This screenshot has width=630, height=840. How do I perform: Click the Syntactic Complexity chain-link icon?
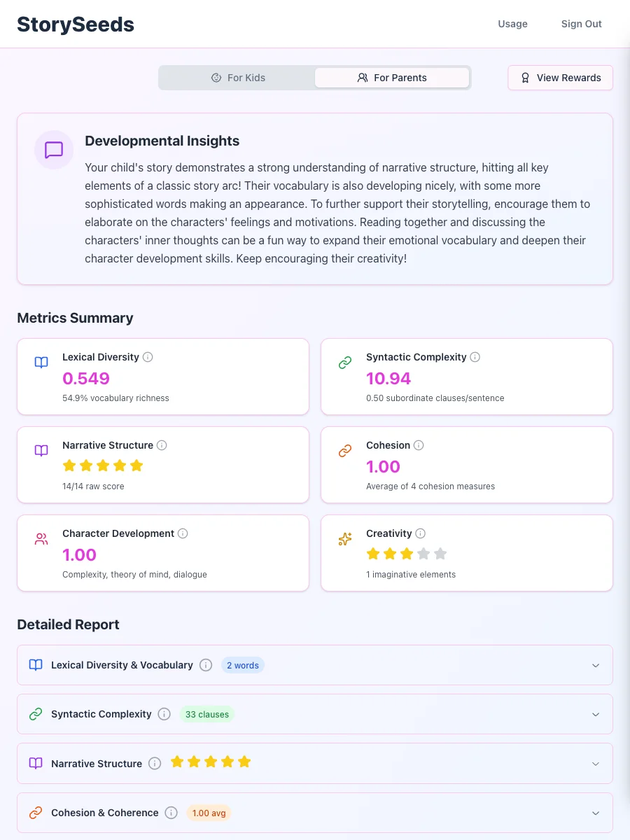coord(344,362)
